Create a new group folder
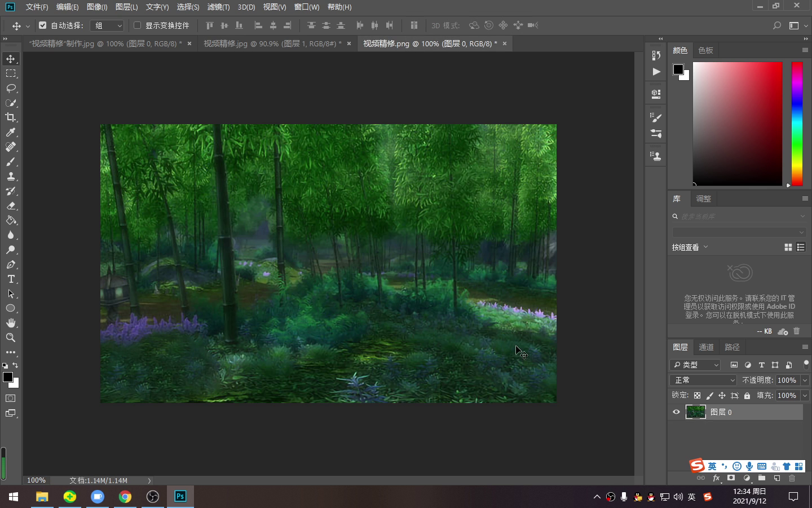812x508 pixels. click(762, 478)
